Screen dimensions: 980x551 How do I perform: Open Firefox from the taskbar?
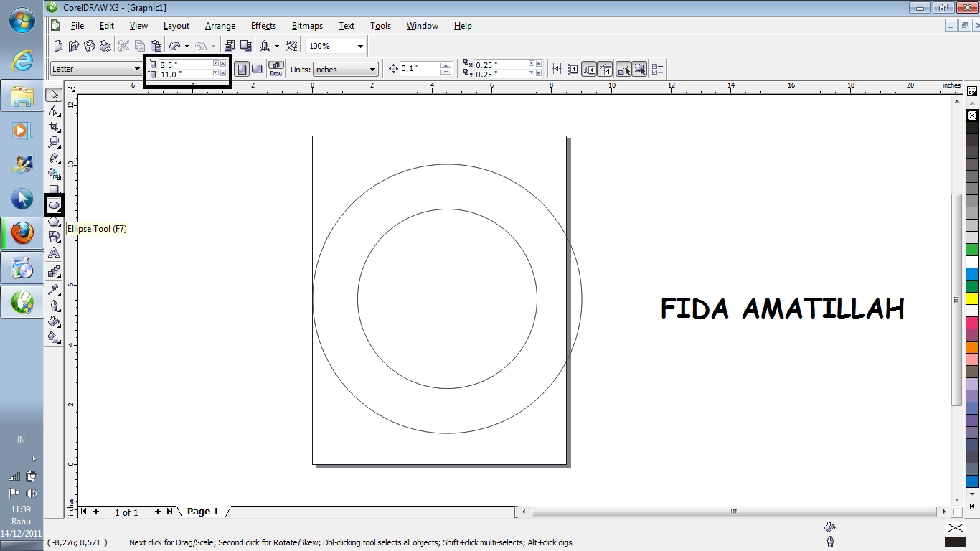point(22,233)
